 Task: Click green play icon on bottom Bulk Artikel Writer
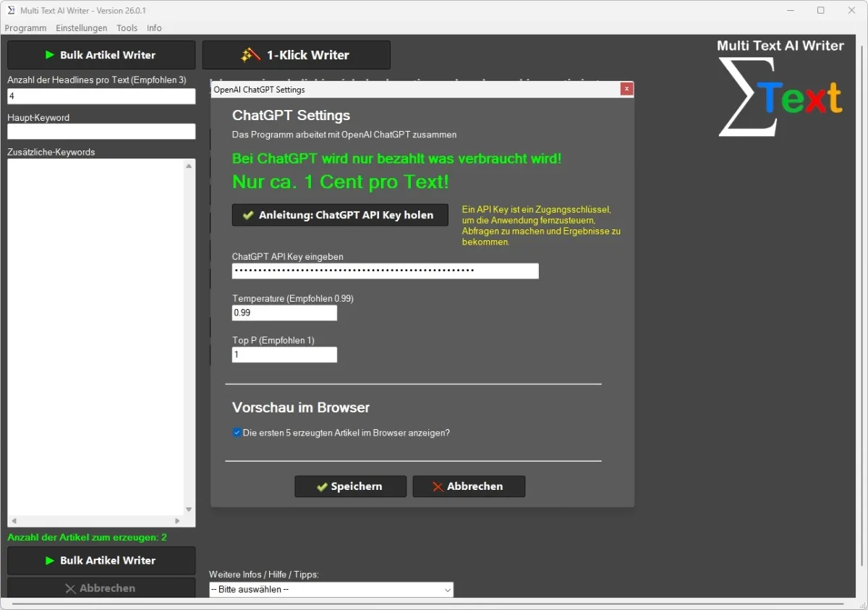tap(50, 560)
